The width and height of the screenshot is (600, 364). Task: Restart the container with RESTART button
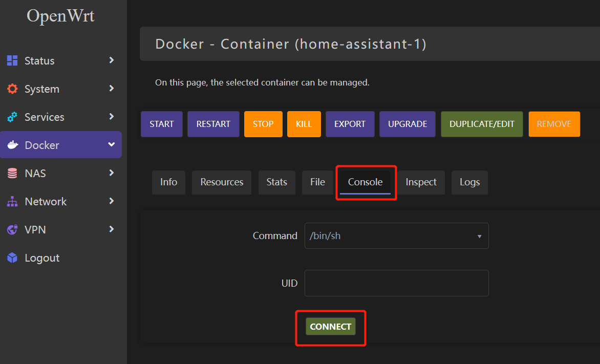click(213, 124)
